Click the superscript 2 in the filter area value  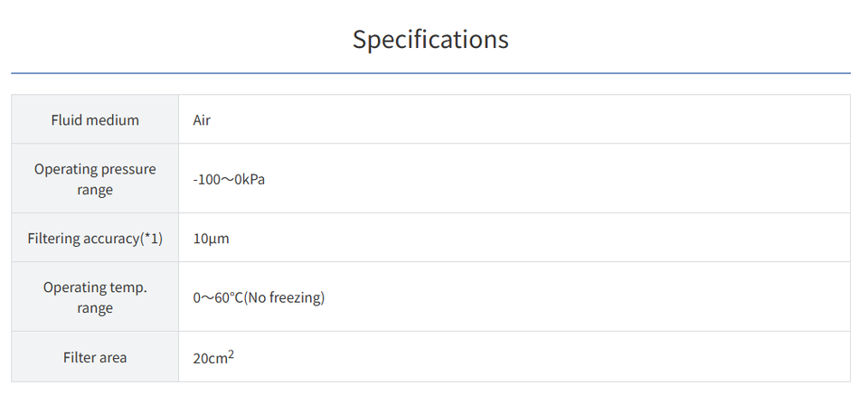[231, 353]
